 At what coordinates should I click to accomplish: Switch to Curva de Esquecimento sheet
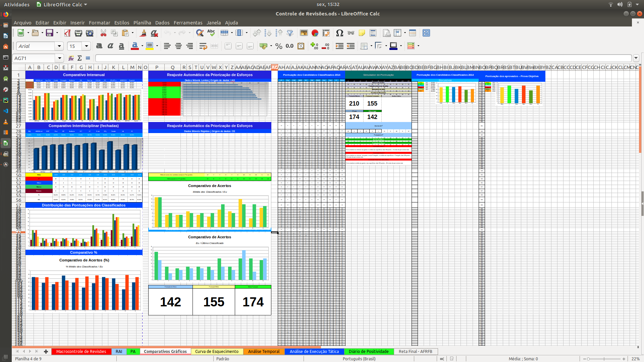tap(217, 351)
